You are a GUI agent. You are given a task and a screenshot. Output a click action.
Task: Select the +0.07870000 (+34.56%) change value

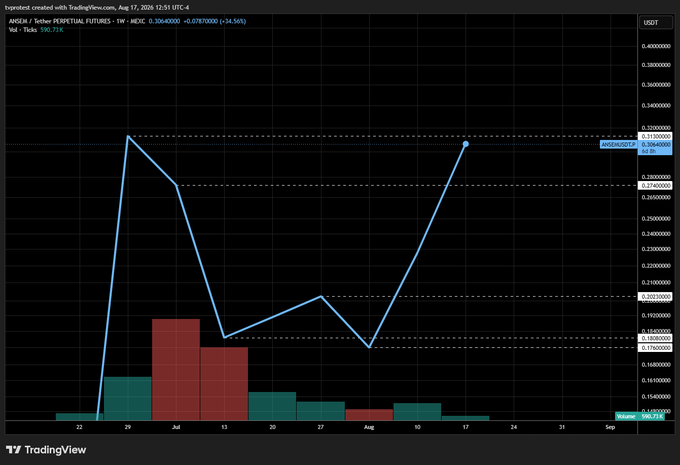tap(214, 21)
